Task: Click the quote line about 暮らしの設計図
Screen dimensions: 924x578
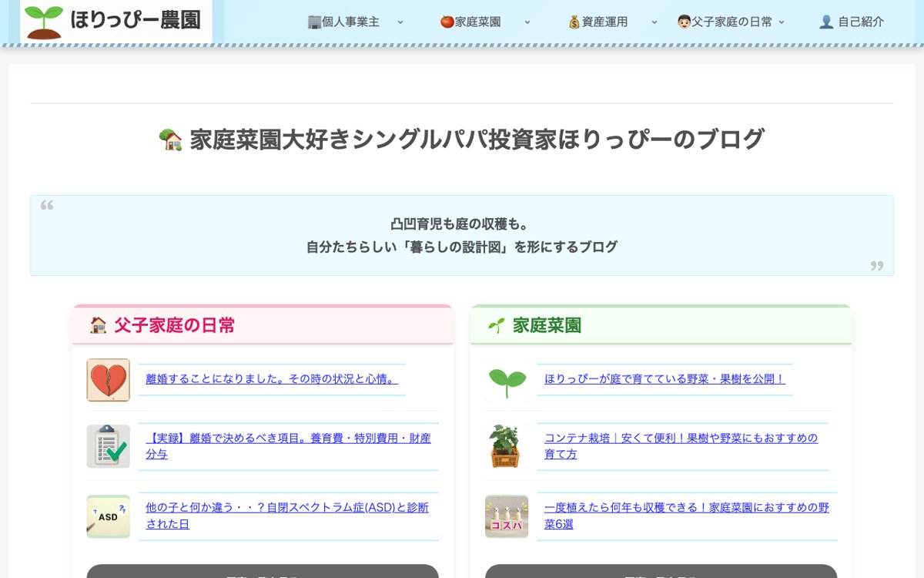Action: pyautogui.click(x=462, y=247)
